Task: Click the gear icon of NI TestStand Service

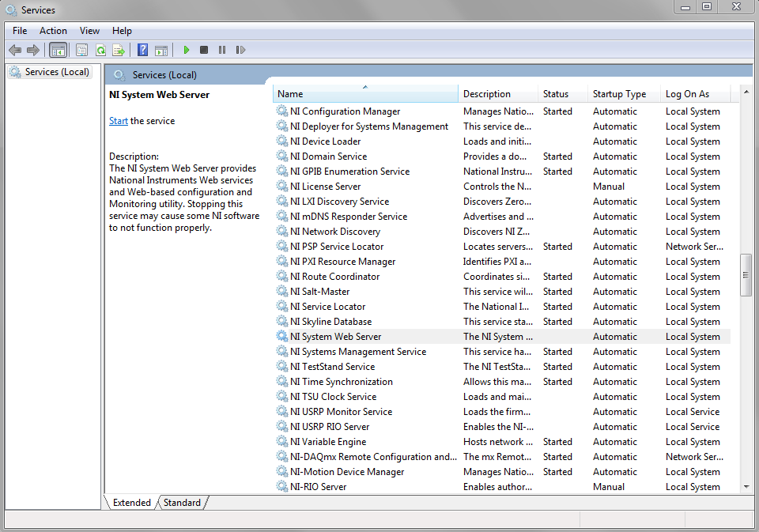Action: tap(281, 366)
